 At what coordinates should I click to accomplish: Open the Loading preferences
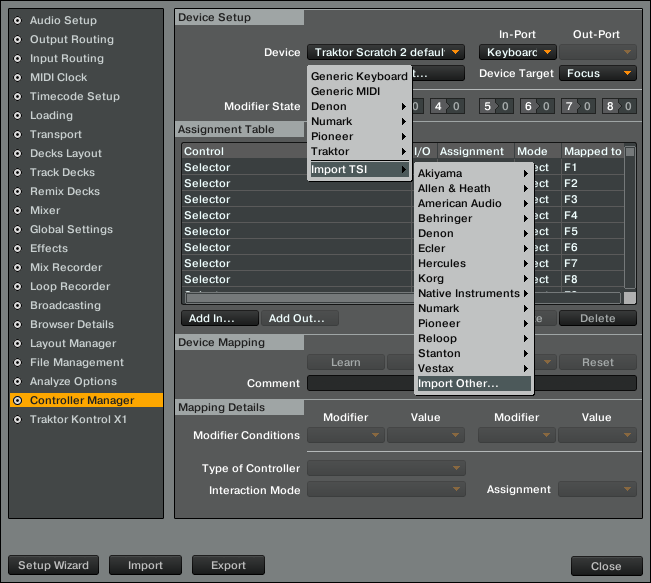point(51,115)
